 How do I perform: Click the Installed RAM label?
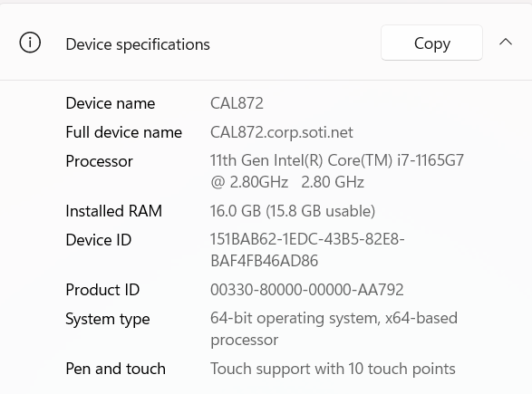(x=113, y=211)
